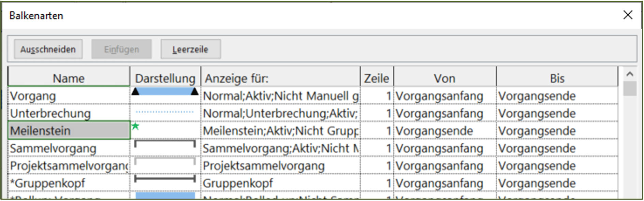Click the Name column header
Screen dimensions: 644x201
pyautogui.click(x=69, y=78)
